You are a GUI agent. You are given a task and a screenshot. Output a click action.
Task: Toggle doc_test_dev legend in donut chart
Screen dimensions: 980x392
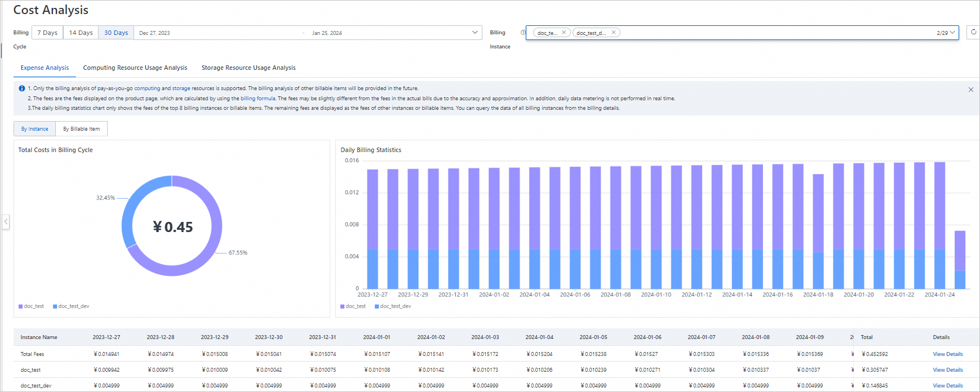71,306
